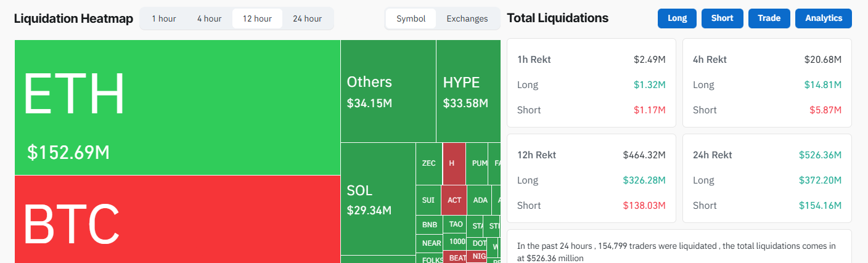Click the ADA heatmap tile
868x263 pixels.
pos(480,200)
